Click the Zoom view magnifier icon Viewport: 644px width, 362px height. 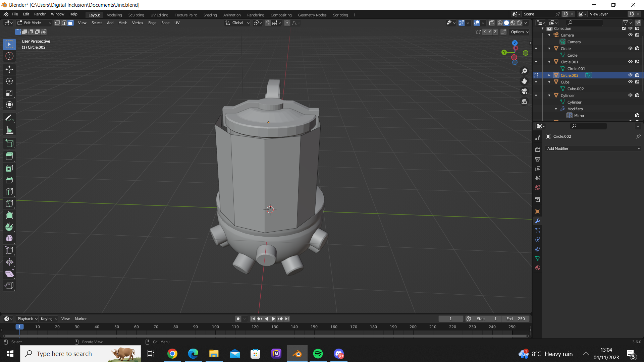click(x=524, y=71)
